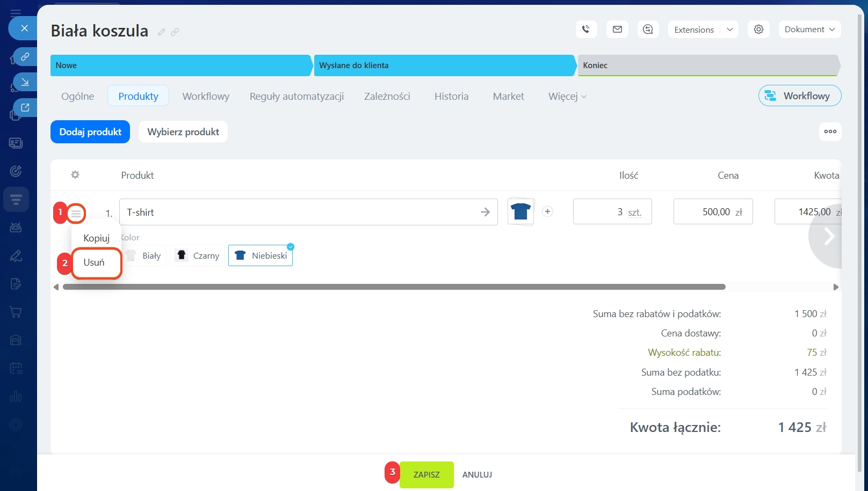
Task: Expand the Więcej tab menu
Action: 567,97
